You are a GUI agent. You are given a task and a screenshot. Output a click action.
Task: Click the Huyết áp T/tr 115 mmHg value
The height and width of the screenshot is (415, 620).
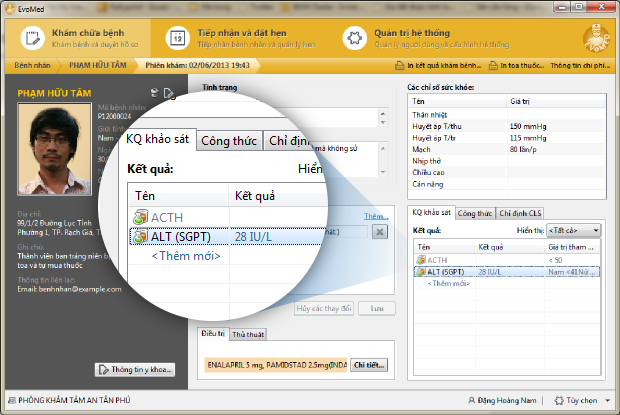[x=528, y=138]
